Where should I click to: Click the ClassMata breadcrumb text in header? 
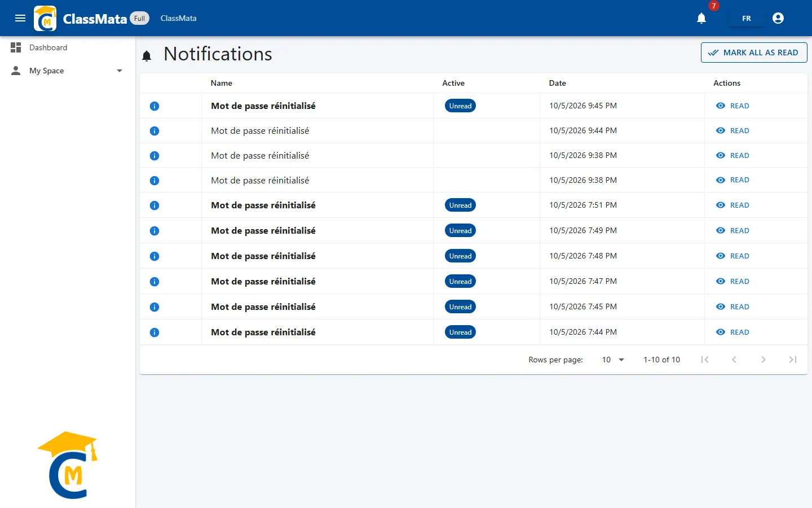tap(178, 18)
